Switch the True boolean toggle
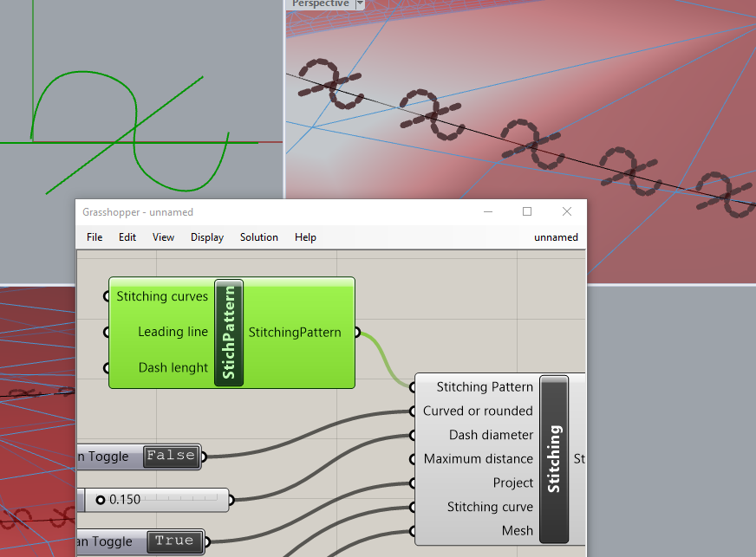 point(173,541)
